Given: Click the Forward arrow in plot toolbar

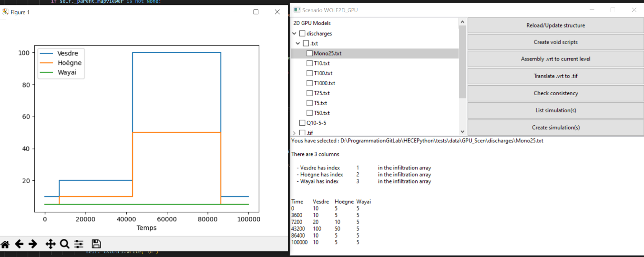Looking at the screenshot, I should coord(33,244).
